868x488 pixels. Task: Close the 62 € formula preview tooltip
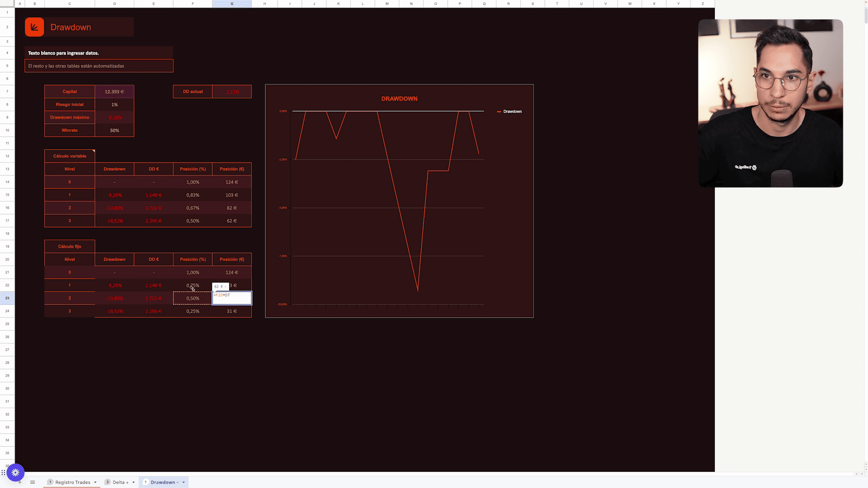pyautogui.click(x=226, y=286)
